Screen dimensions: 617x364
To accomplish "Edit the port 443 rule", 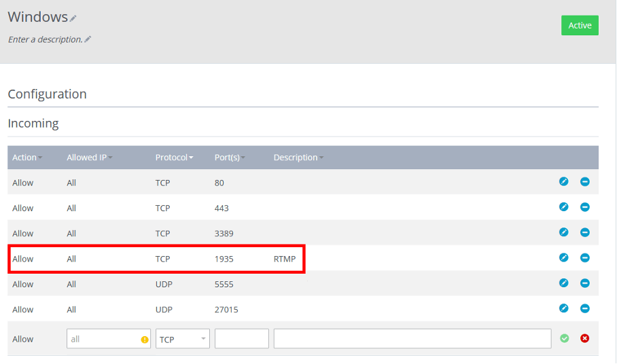I will (x=563, y=206).
